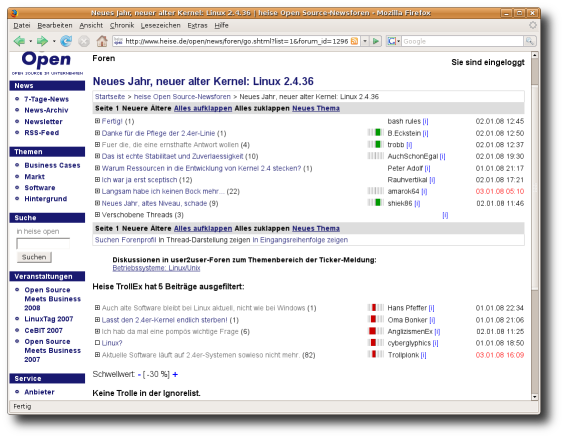Open user info [i] for Trollplonk
Viewport: 564px width, 438px height.
click(423, 355)
